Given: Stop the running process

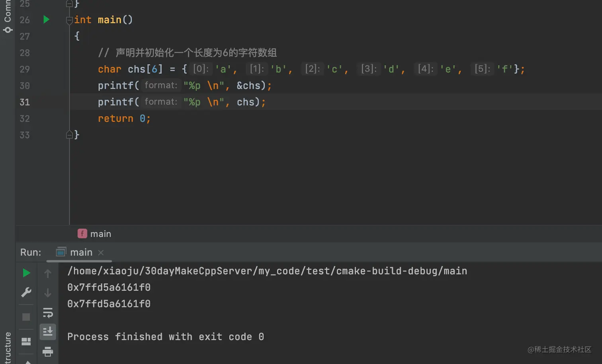Looking at the screenshot, I should tap(26, 317).
